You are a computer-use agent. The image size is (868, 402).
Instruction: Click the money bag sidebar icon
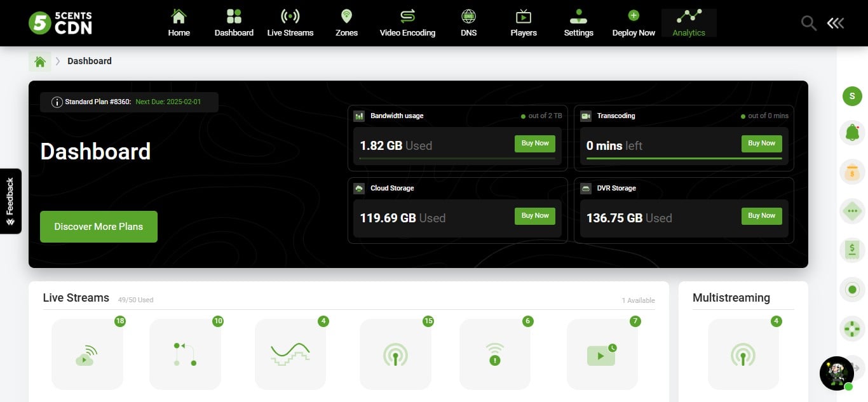[852, 172]
